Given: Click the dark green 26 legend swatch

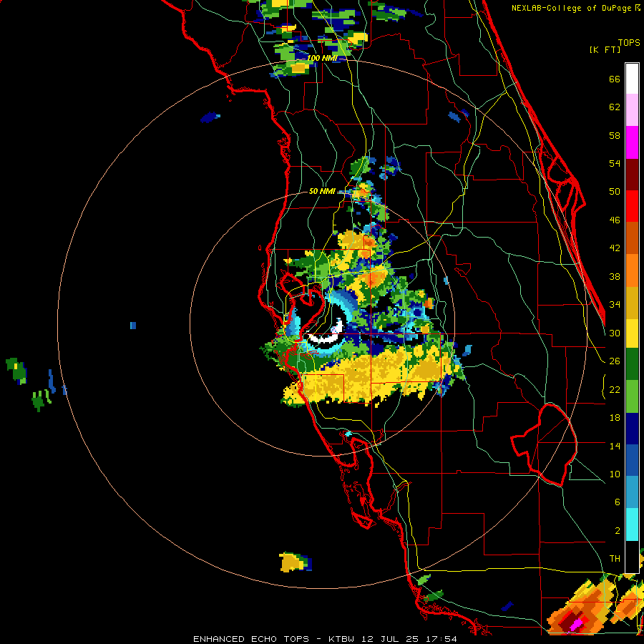Looking at the screenshot, I should pos(632,364).
